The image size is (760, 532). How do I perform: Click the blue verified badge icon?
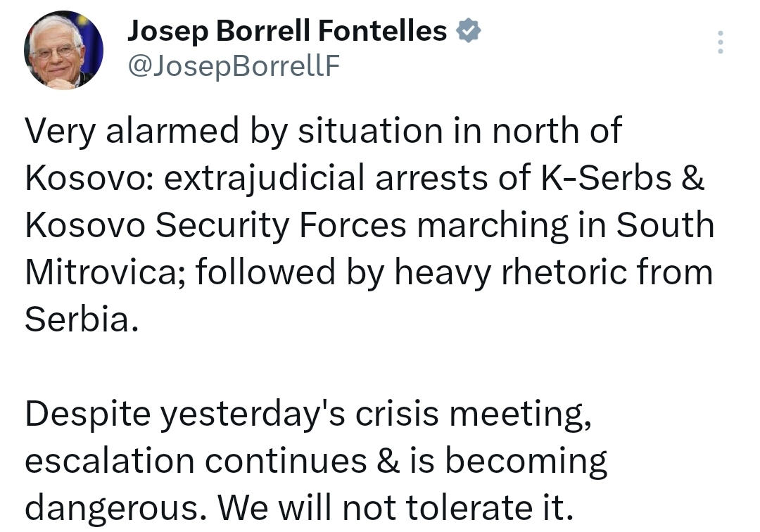coord(468,30)
